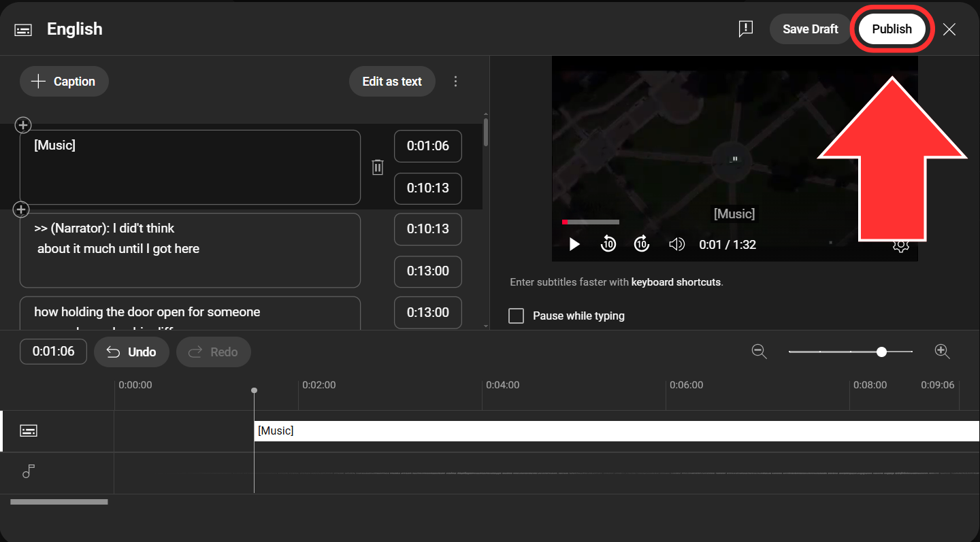The height and width of the screenshot is (542, 980).
Task: Insert caption using plus icon above [Music]
Action: 23,125
